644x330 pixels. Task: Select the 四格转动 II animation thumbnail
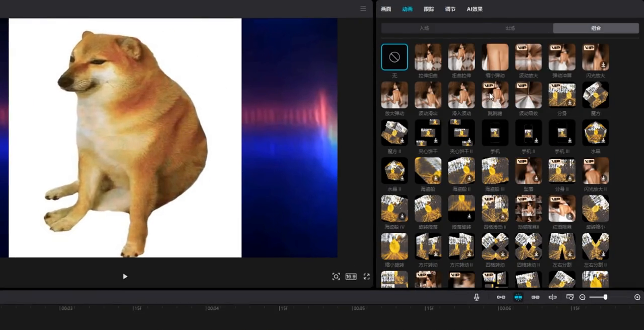(528, 246)
